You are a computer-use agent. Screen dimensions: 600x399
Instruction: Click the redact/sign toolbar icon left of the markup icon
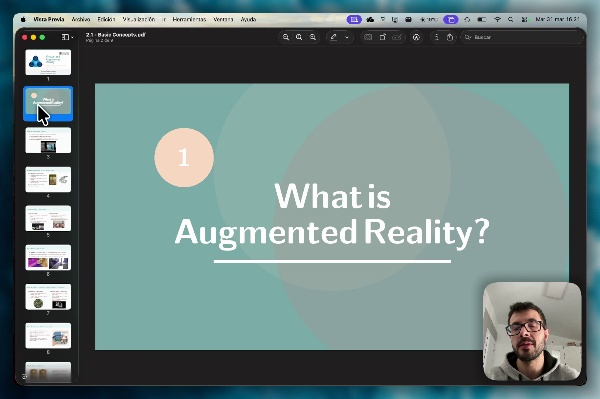coord(397,37)
